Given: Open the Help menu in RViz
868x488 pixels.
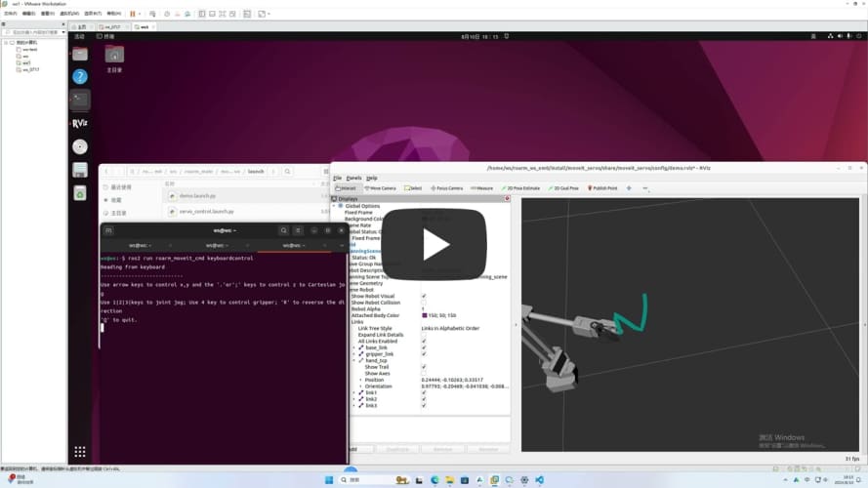Looking at the screenshot, I should click(x=371, y=179).
